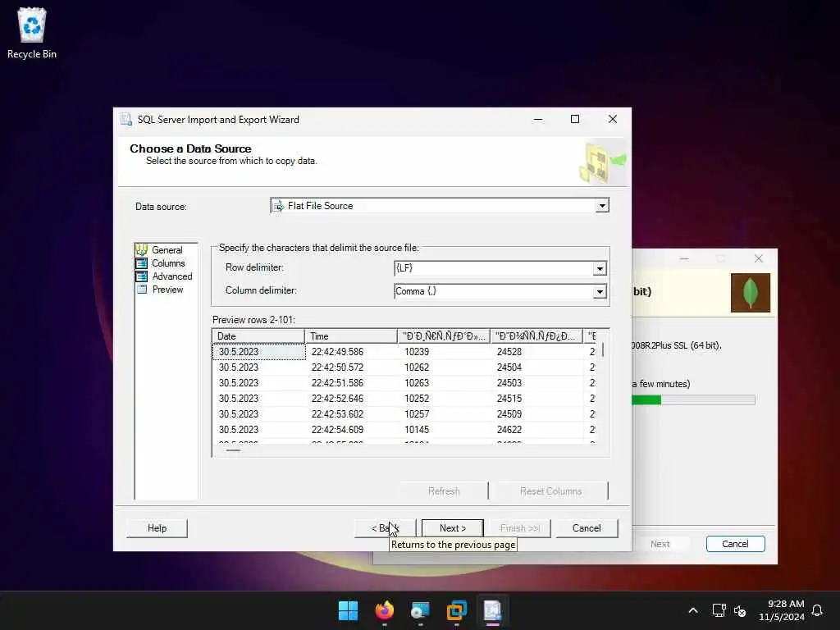840x630 pixels.
Task: Select the Preview page icon
Action: [141, 290]
